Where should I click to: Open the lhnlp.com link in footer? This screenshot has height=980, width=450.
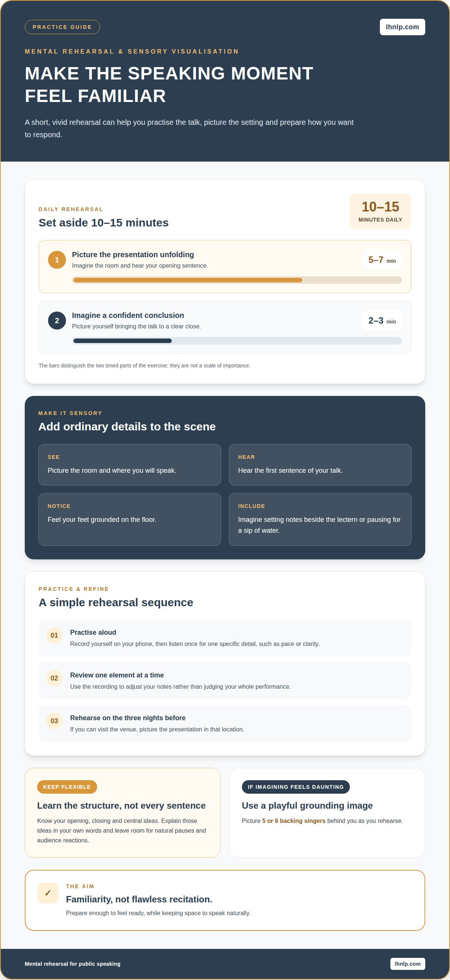[407, 964]
